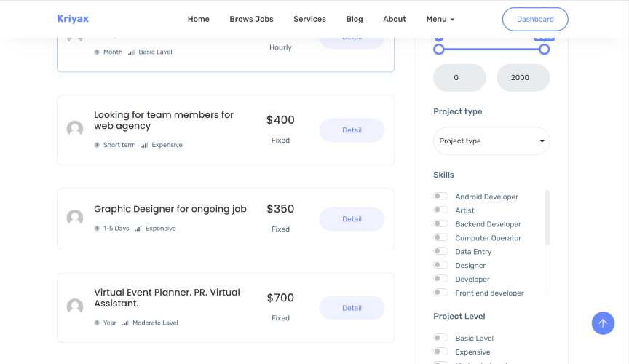Screen dimensions: 629x364
Task: Enable Expensive project level filter
Action: coord(440,351)
